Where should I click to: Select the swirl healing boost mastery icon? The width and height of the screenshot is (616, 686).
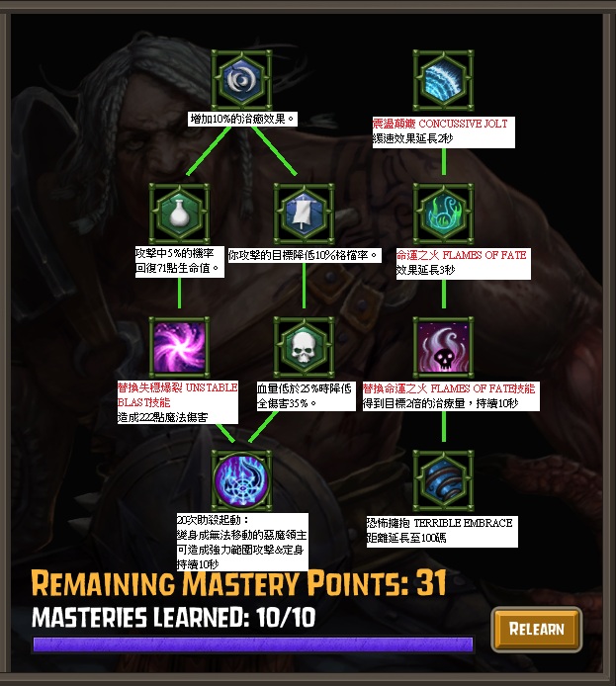(x=241, y=80)
